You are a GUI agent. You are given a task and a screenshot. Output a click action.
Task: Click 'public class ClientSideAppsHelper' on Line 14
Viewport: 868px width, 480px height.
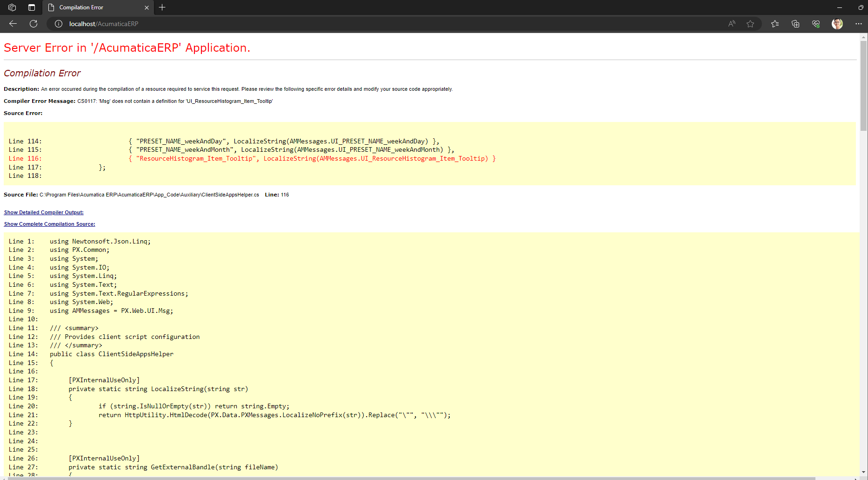(112, 354)
